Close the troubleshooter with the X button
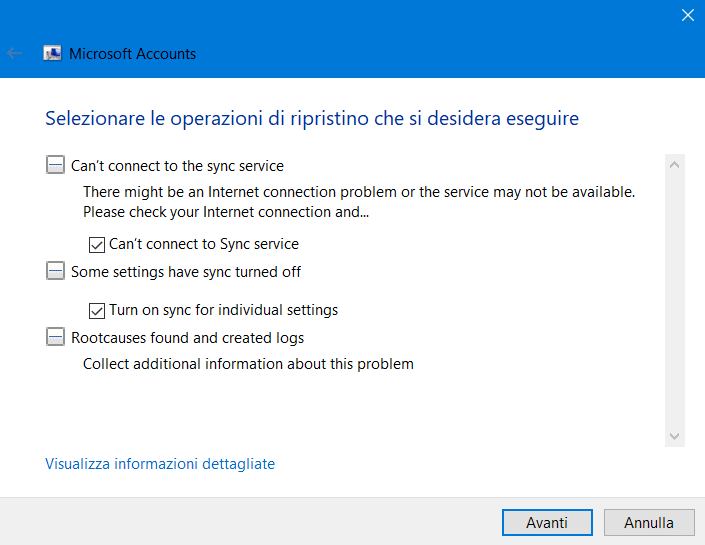Image resolution: width=705 pixels, height=545 pixels. pyautogui.click(x=688, y=15)
